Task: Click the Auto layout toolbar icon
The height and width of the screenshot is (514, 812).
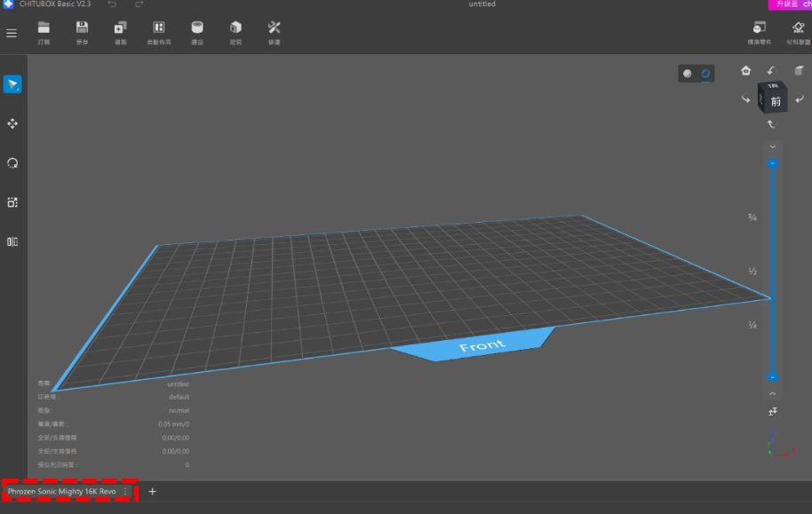Action: 158,28
